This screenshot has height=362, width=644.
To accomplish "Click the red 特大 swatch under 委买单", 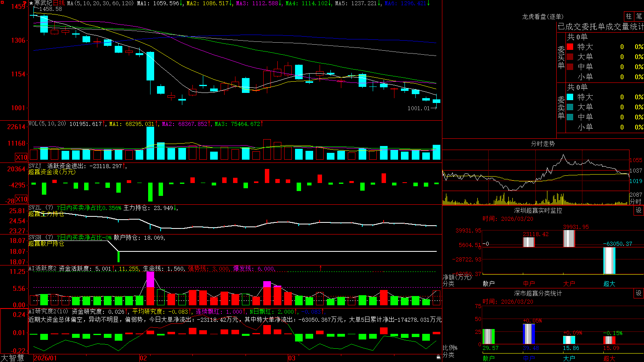I will click(570, 47).
